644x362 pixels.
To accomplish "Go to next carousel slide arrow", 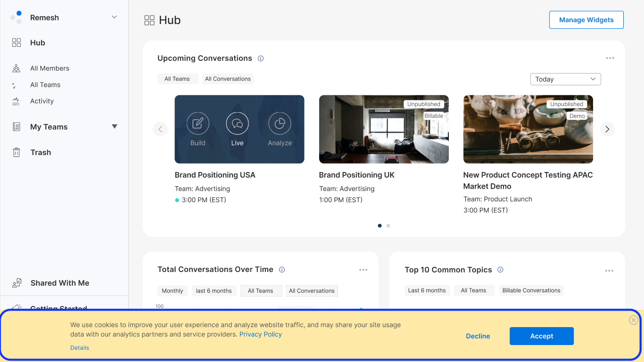I will 607,129.
